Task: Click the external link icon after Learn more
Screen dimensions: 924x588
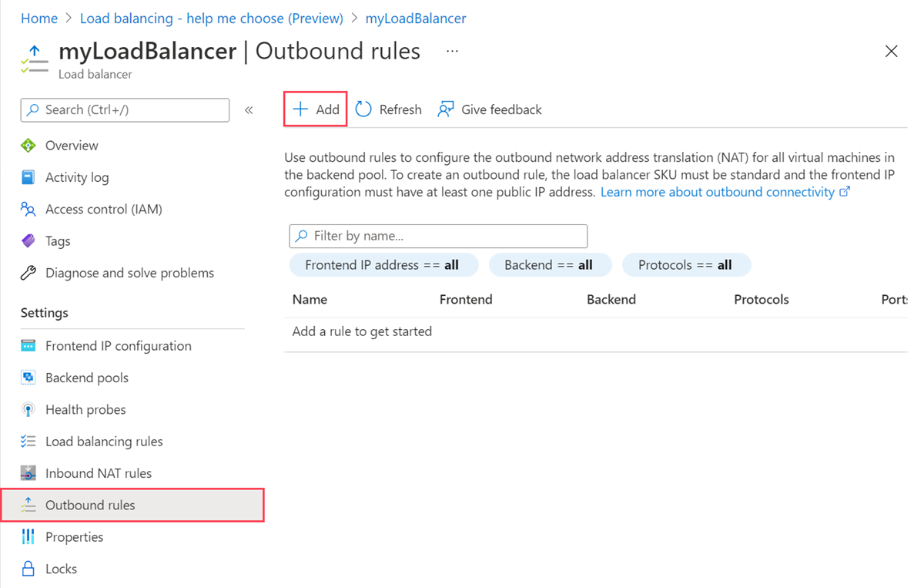Action: click(845, 192)
